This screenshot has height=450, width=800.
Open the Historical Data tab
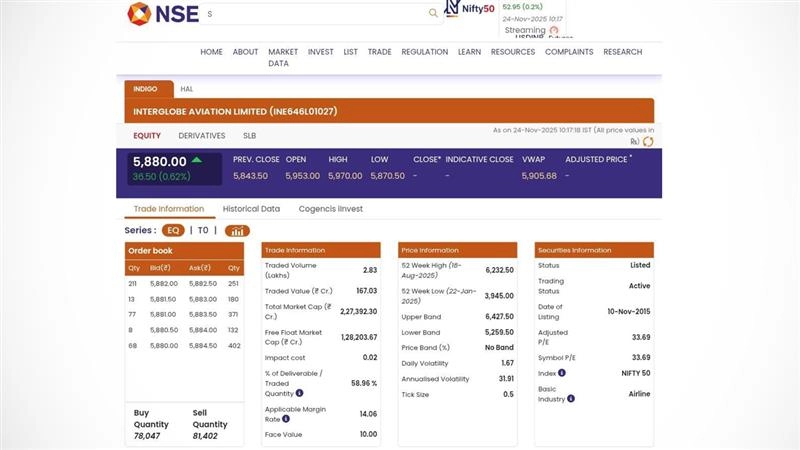[x=251, y=209]
